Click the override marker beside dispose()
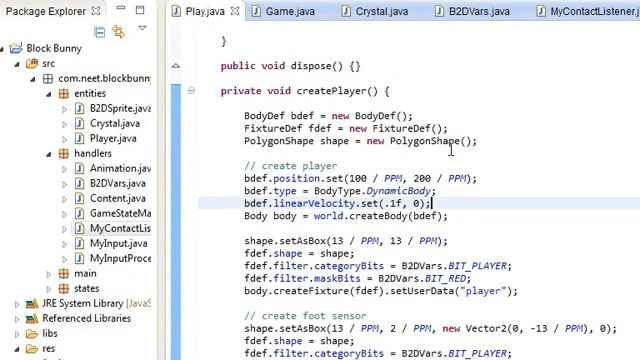 tap(176, 65)
